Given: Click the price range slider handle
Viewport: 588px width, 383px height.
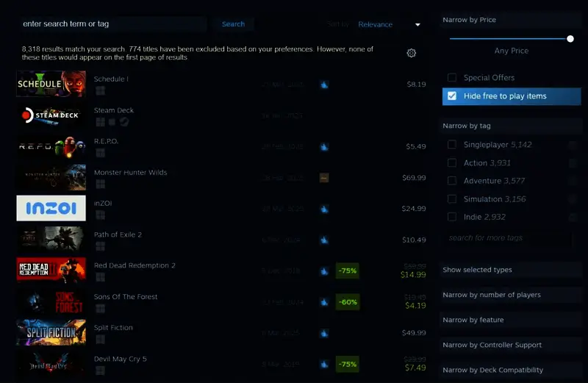Looking at the screenshot, I should (570, 38).
